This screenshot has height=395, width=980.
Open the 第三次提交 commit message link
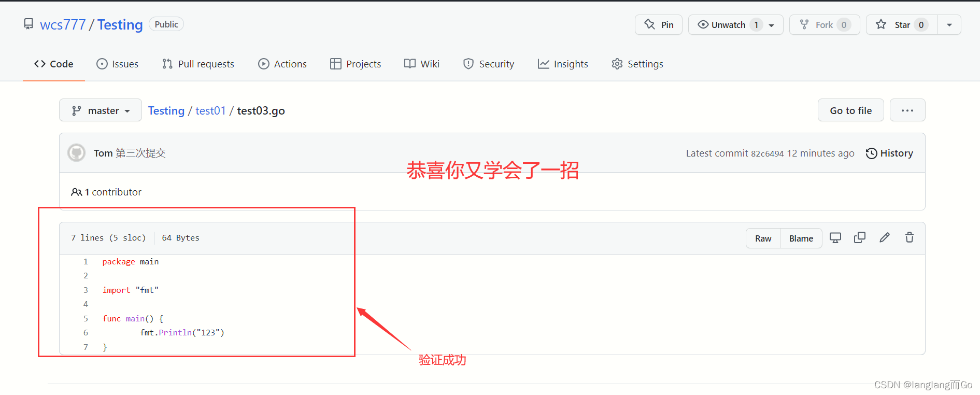pyautogui.click(x=140, y=153)
